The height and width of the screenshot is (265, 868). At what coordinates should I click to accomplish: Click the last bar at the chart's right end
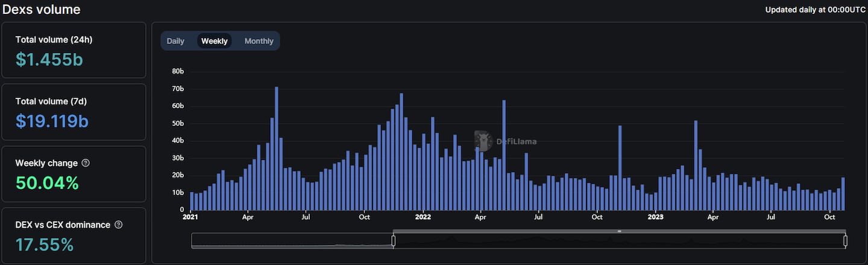843,193
